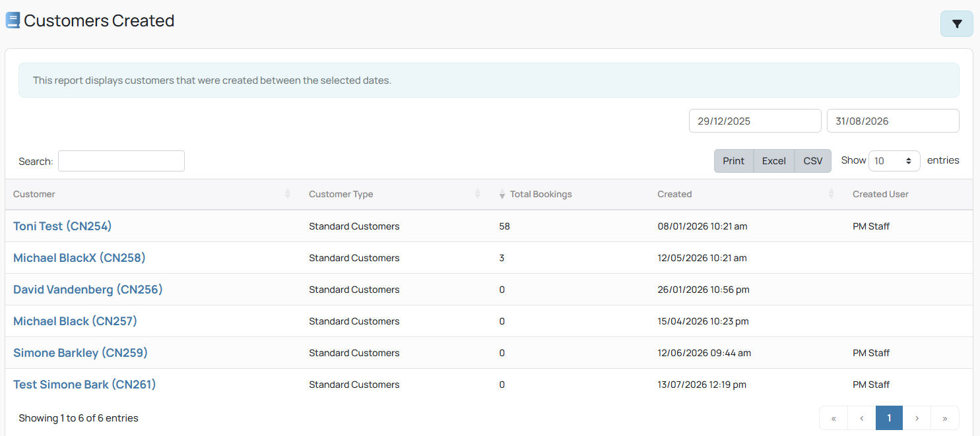Click the report book icon beside the title
This screenshot has height=436, width=980.
[x=13, y=20]
